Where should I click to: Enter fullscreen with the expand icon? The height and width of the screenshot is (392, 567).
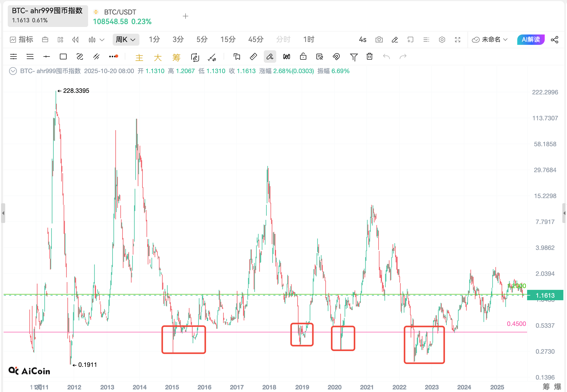[458, 40]
